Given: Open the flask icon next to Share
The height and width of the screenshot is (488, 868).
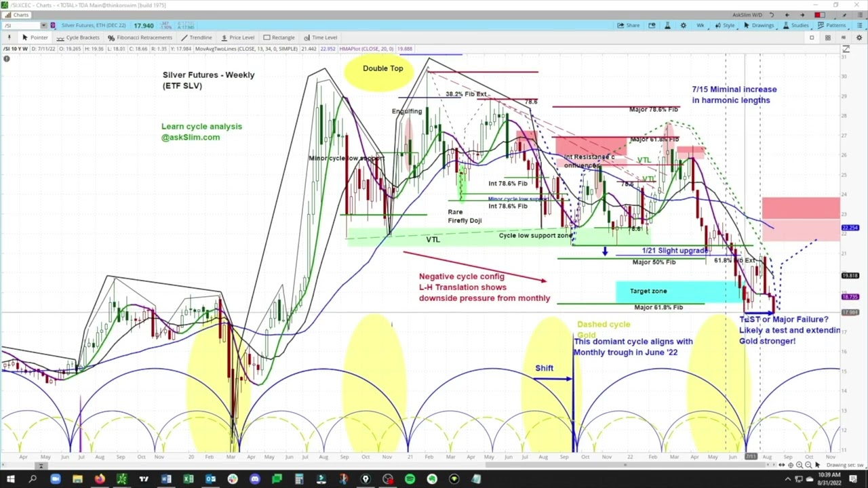Looking at the screenshot, I should click(667, 26).
